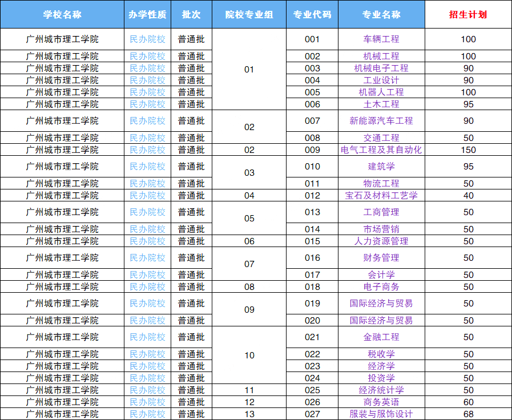The height and width of the screenshot is (420, 512).
Task: Click enrollment value 40
Action: (x=468, y=196)
